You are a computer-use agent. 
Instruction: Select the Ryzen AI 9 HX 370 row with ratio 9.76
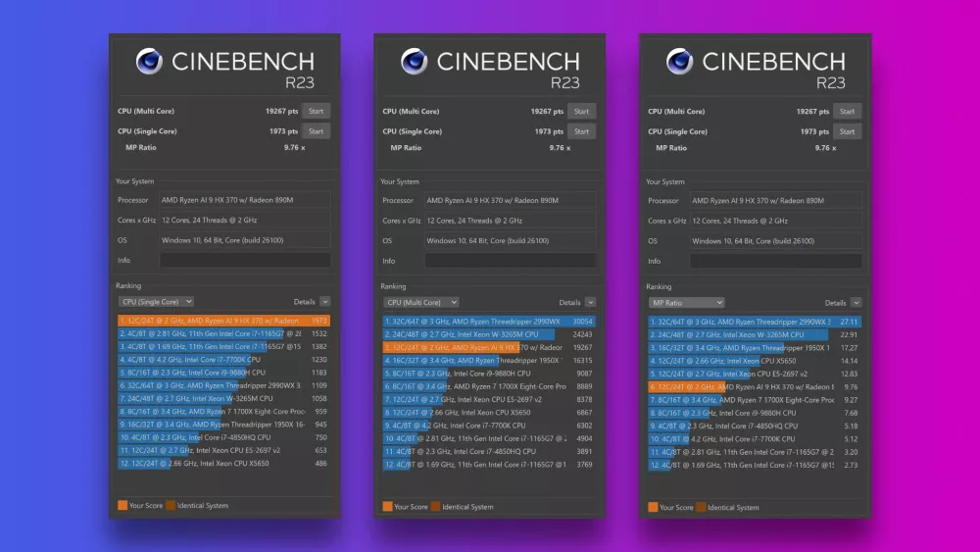point(755,387)
